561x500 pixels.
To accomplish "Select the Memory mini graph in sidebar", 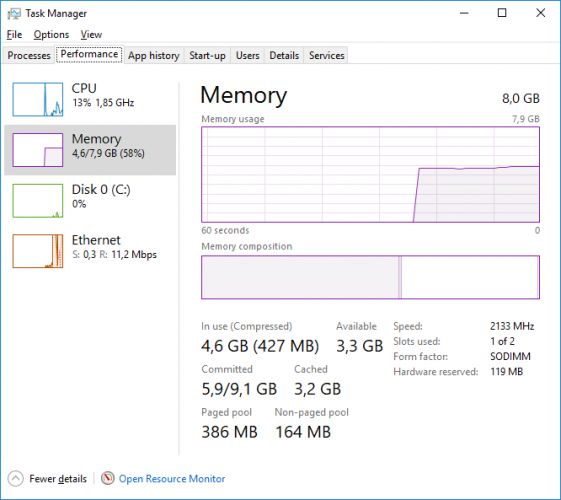I will point(38,150).
